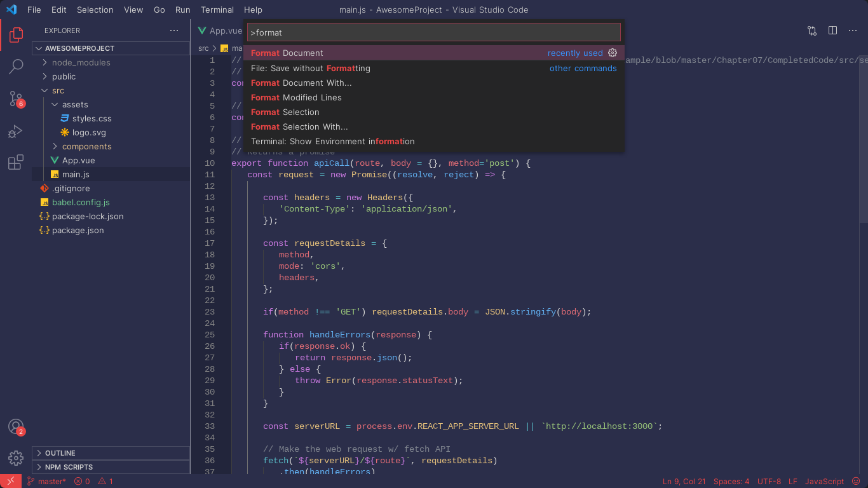Image resolution: width=868 pixels, height=488 pixels.
Task: Choose Format Selection command
Action: [434, 112]
